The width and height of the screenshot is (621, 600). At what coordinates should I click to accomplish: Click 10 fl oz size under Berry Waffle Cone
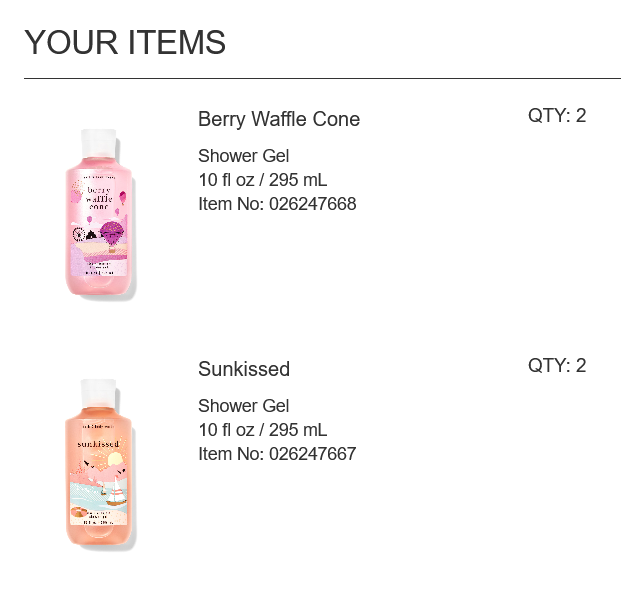click(262, 180)
